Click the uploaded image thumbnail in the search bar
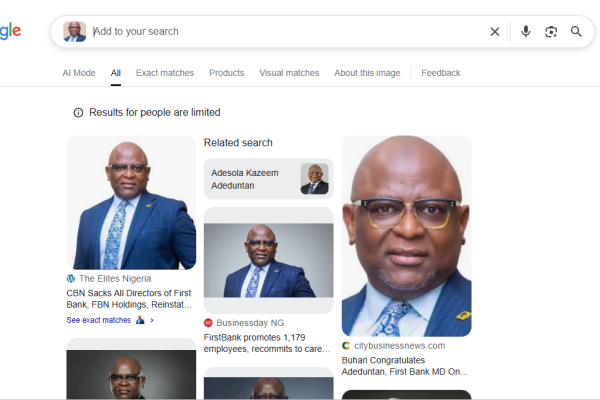This screenshot has width=600, height=400. 74,31
